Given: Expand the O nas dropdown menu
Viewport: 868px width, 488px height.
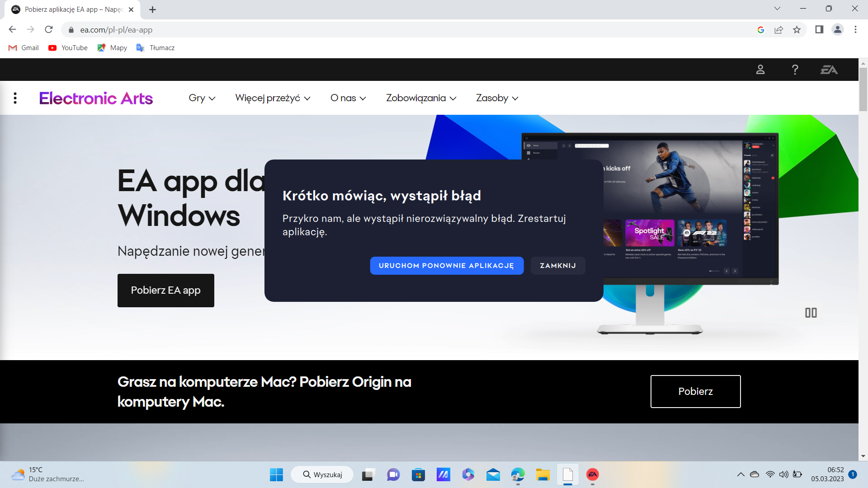Looking at the screenshot, I should tap(348, 98).
